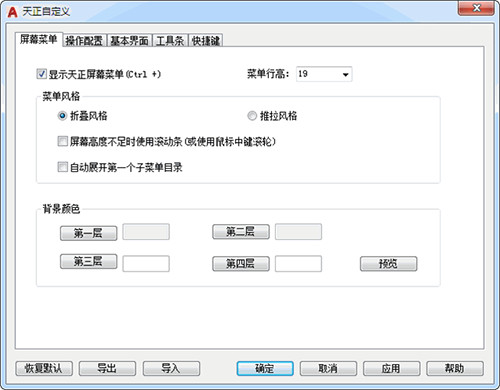The height and width of the screenshot is (390, 500).
Task: Open the 菜单行高 dropdown arrow
Action: (346, 74)
